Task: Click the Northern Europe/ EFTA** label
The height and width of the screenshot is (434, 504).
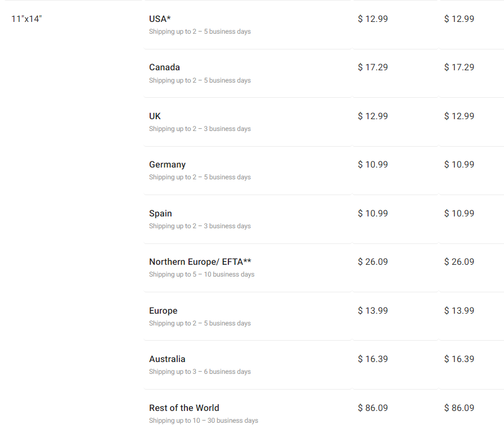Action: pos(200,262)
